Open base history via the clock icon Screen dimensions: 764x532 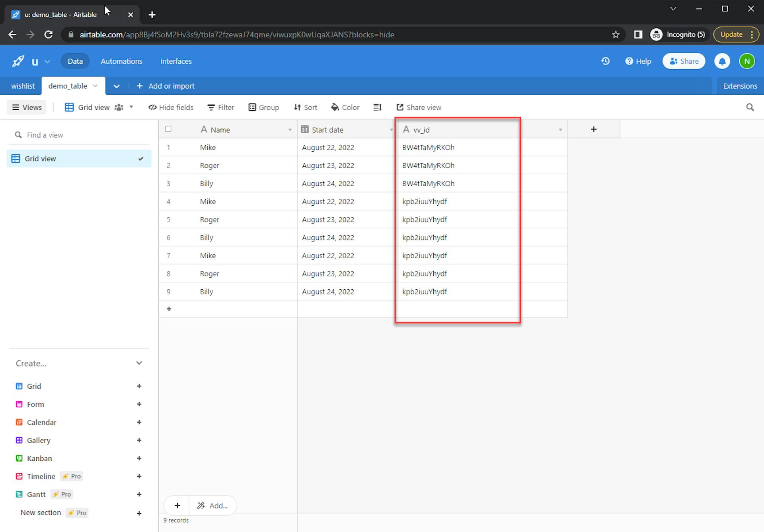coord(605,61)
